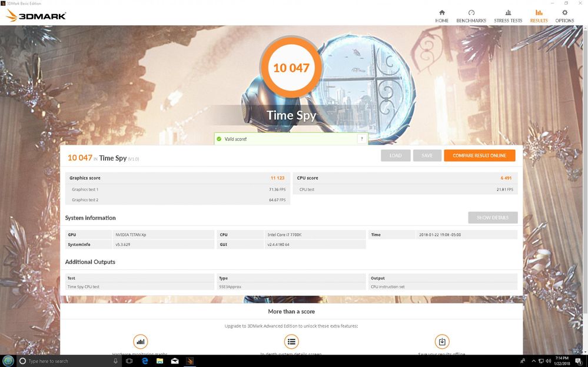The width and height of the screenshot is (588, 367).
Task: Click SHOW DETAILS for system information
Action: 493,218
